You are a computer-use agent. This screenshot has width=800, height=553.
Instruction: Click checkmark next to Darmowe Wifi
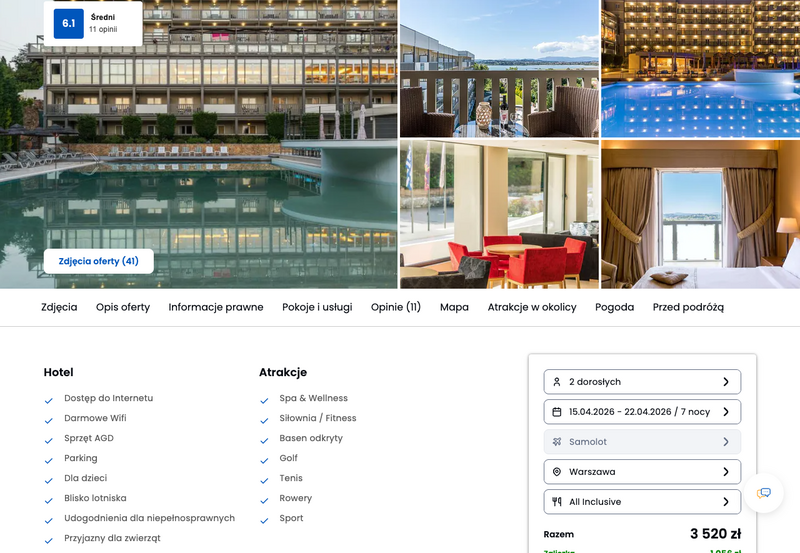(x=48, y=421)
